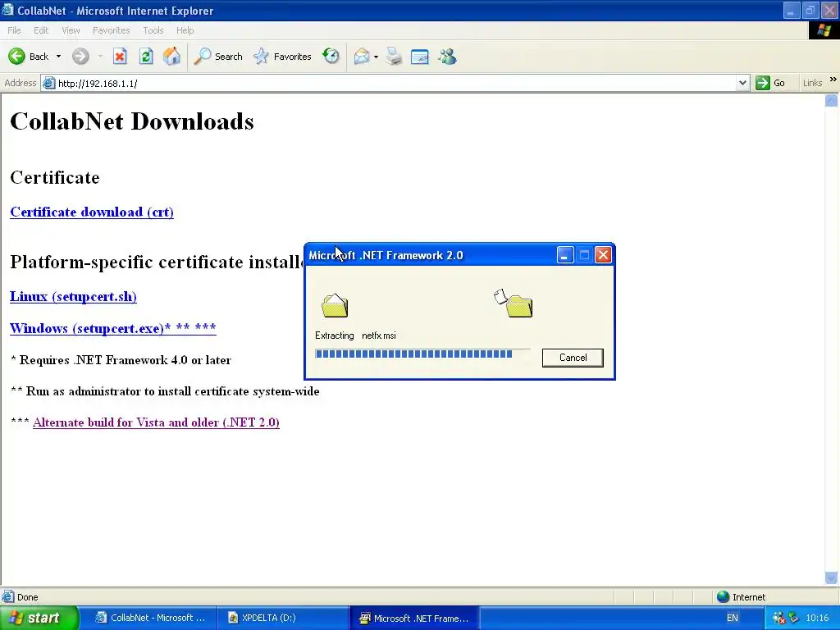This screenshot has width=840, height=630.
Task: Open the Search toolbar button
Action: pos(217,57)
